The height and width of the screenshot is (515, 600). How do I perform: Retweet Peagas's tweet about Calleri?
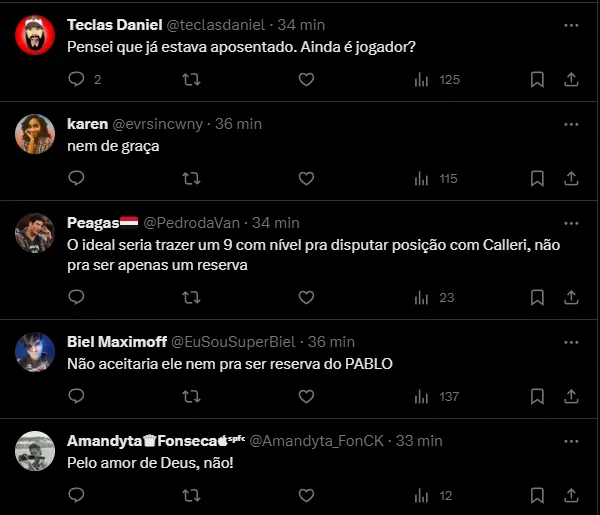(x=191, y=298)
